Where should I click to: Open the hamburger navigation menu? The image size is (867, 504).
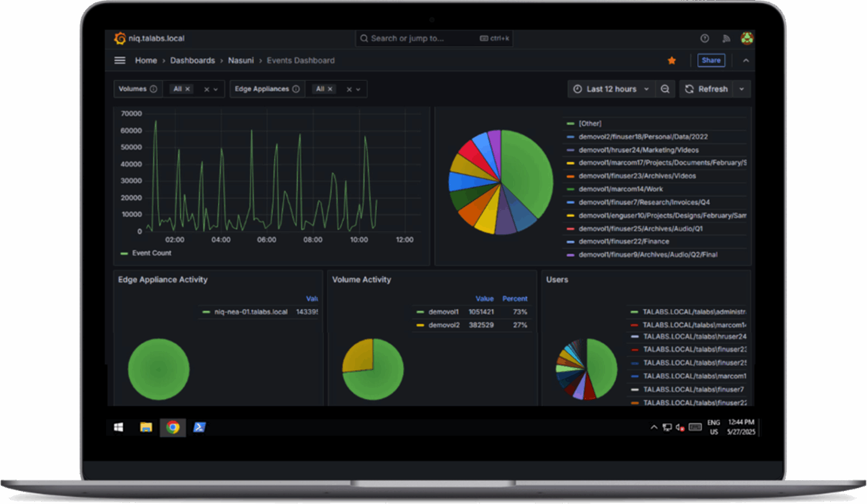tap(120, 60)
